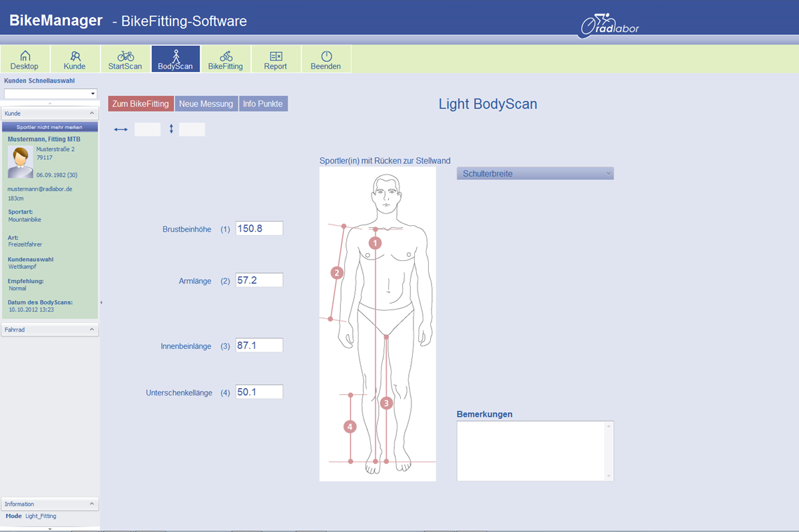Click the sidebar collapse arrow splitter
Image resolution: width=799 pixels, height=532 pixels.
pyautogui.click(x=101, y=303)
